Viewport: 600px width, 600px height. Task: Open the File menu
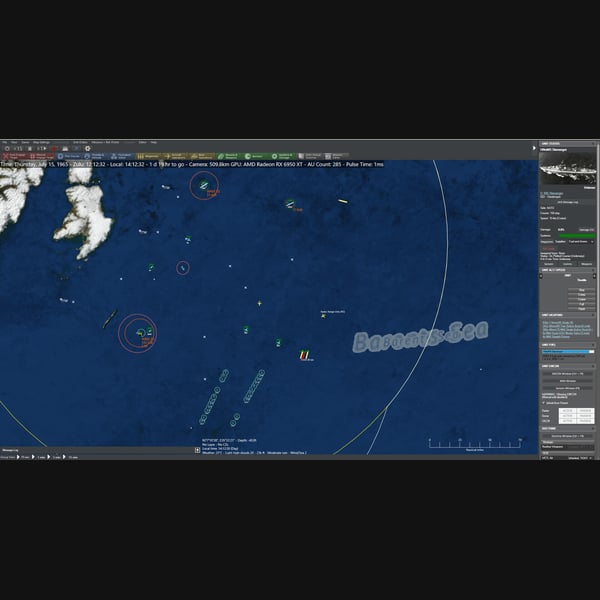pos(5,142)
